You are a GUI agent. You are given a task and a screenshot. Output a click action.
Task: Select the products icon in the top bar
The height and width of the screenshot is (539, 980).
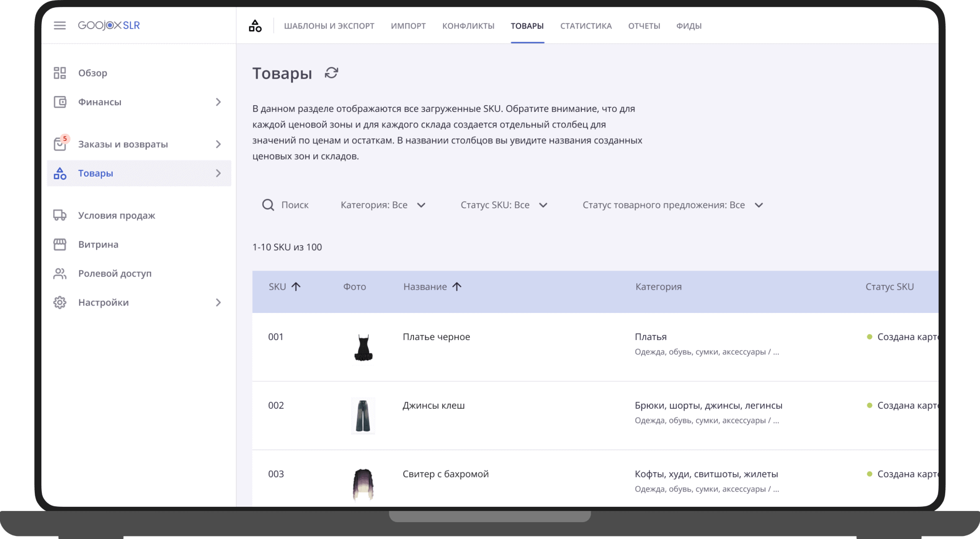pyautogui.click(x=255, y=26)
